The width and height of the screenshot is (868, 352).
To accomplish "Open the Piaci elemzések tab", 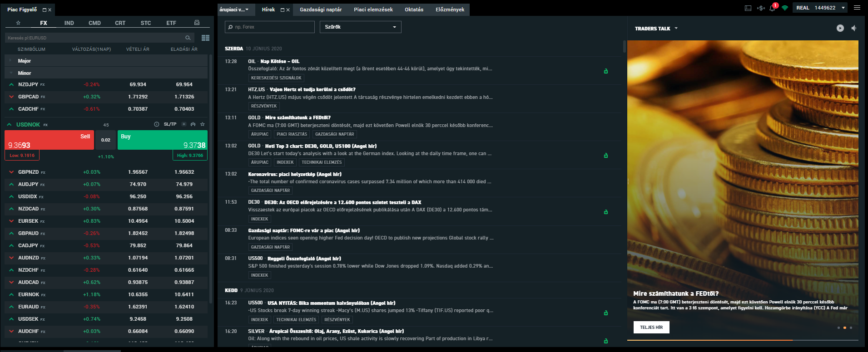I will coord(373,10).
